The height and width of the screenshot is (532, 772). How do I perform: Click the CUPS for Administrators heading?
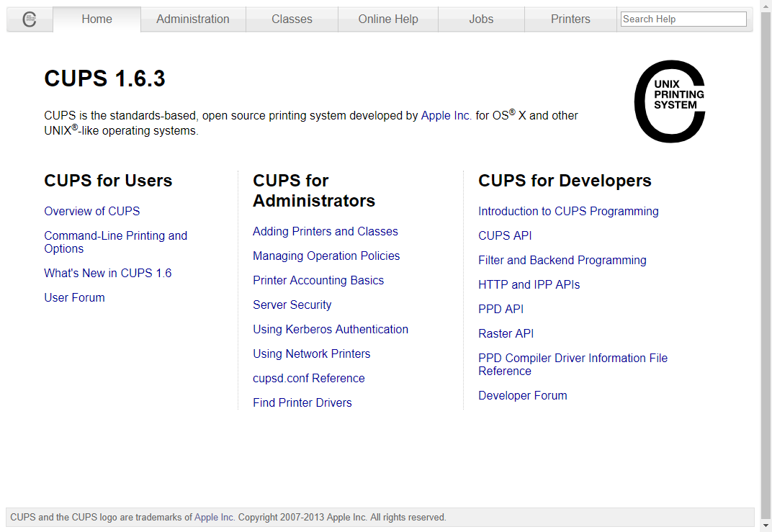(x=314, y=191)
